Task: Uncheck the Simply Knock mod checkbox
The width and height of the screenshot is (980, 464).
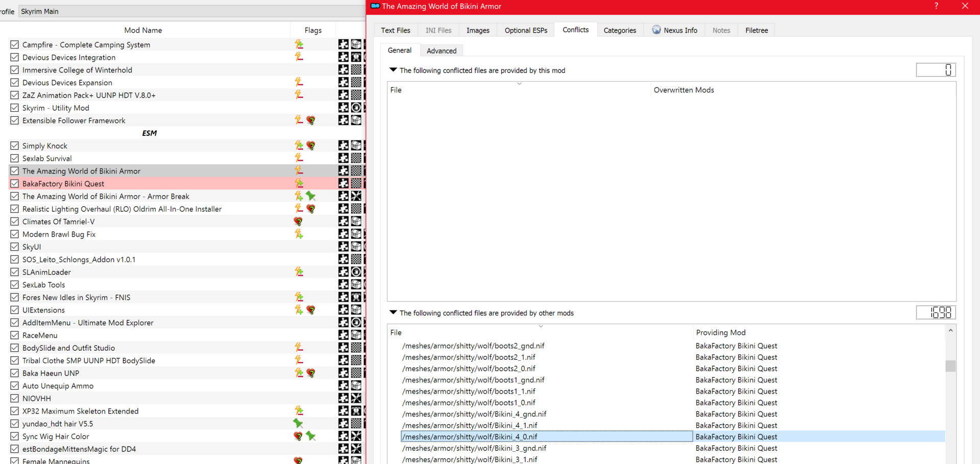Action: (x=15, y=145)
